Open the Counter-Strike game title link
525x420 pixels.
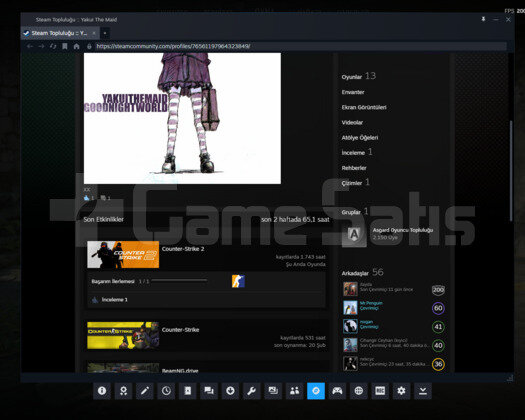(x=180, y=330)
